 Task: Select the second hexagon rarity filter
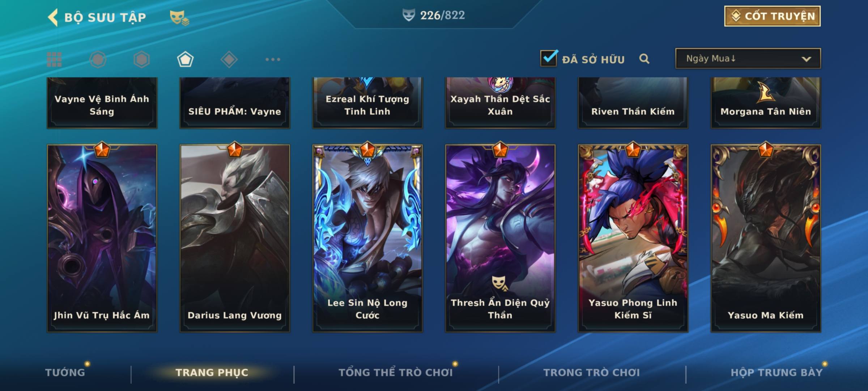pos(141,59)
